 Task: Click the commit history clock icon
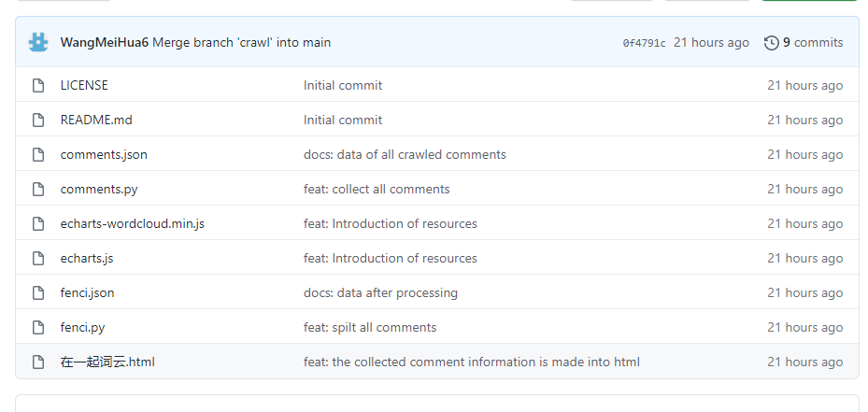pos(771,42)
